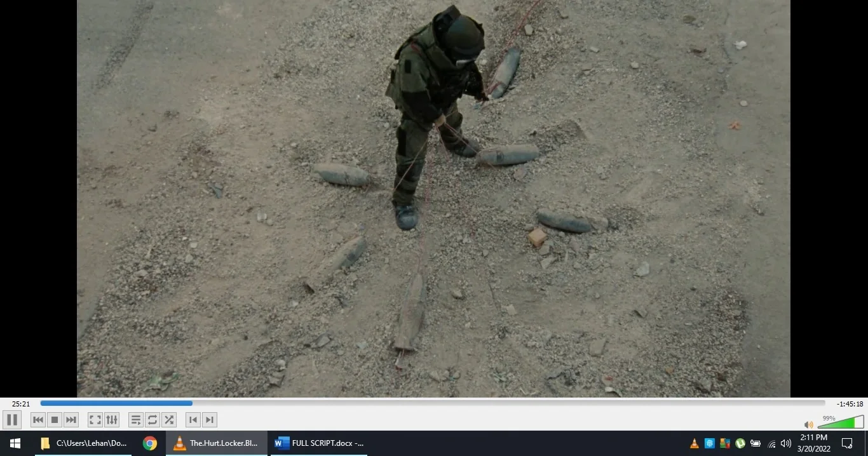Step to next chapter marker

(210, 420)
